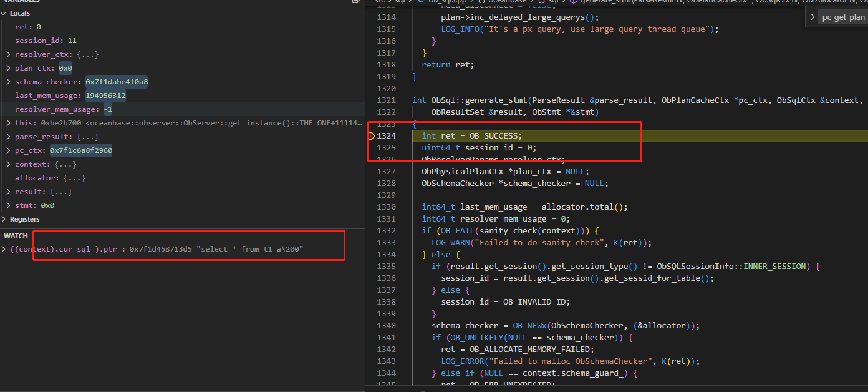Expand the context variable in Locals
Screen dimensions: 868x392
9,164
